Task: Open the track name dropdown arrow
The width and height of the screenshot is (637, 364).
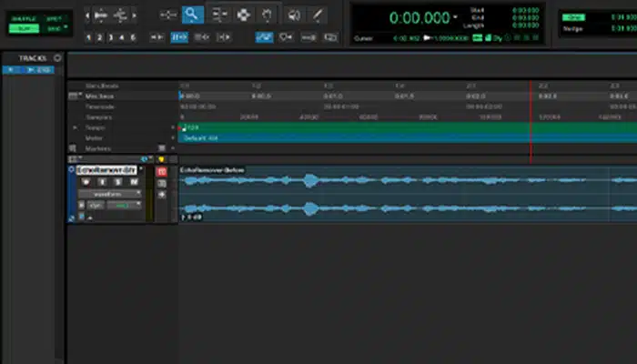Action: 141,169
